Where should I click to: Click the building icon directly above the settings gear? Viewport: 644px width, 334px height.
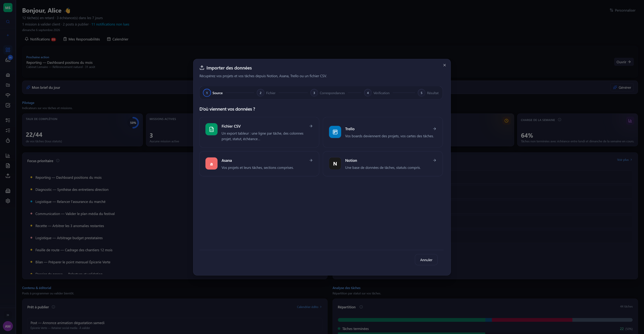point(8,191)
